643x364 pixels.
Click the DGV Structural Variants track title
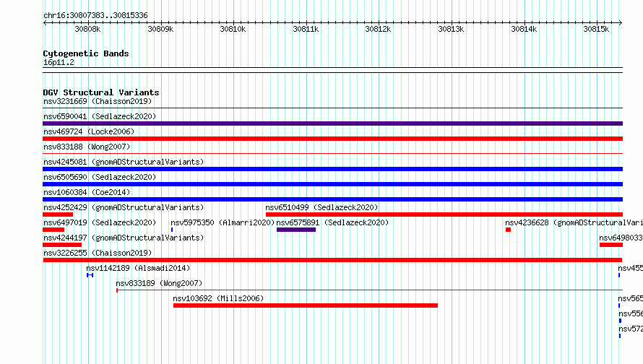point(101,92)
